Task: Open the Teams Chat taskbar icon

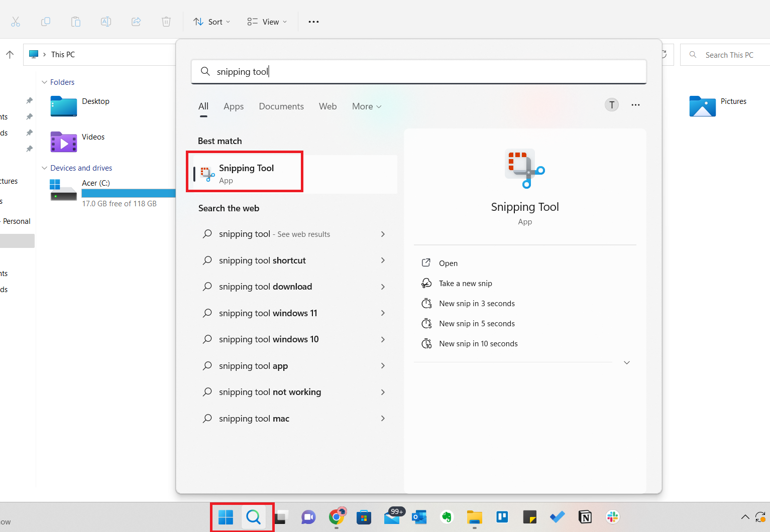Action: tap(308, 517)
